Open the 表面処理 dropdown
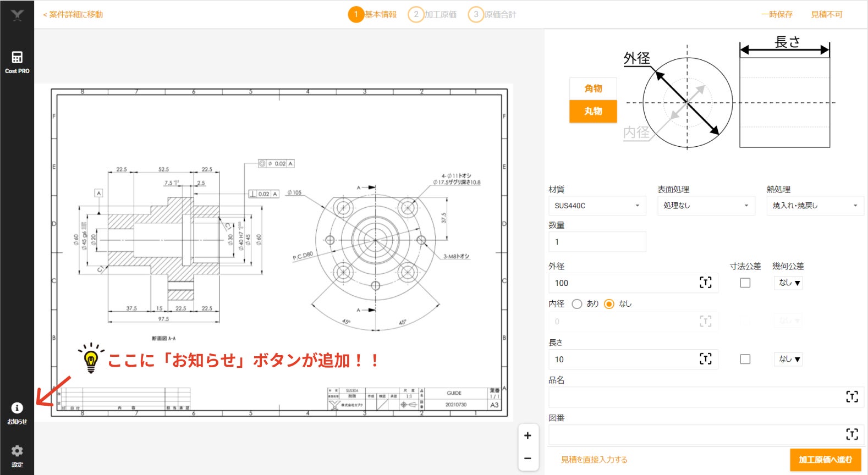The height and width of the screenshot is (475, 868). click(706, 206)
